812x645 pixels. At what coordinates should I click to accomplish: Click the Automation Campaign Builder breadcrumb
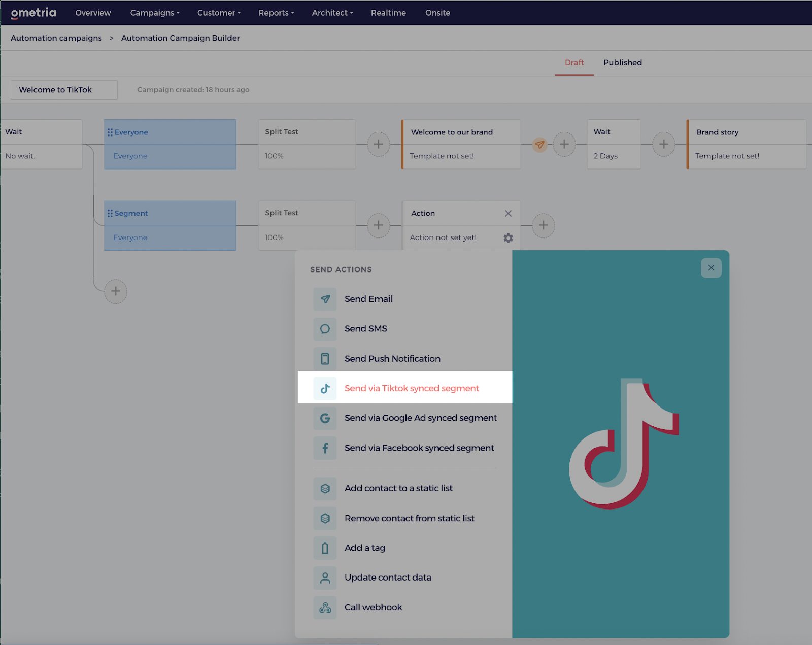(181, 38)
